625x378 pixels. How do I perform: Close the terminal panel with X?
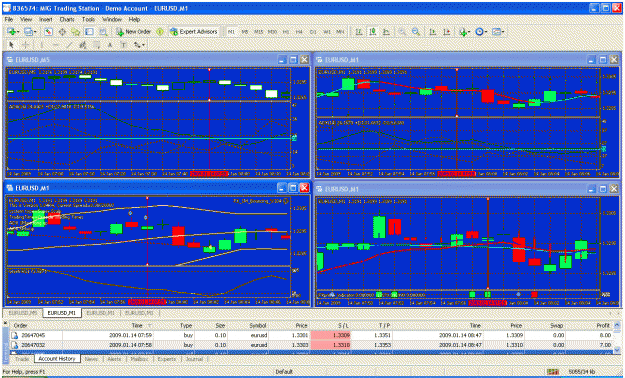[x=5, y=323]
